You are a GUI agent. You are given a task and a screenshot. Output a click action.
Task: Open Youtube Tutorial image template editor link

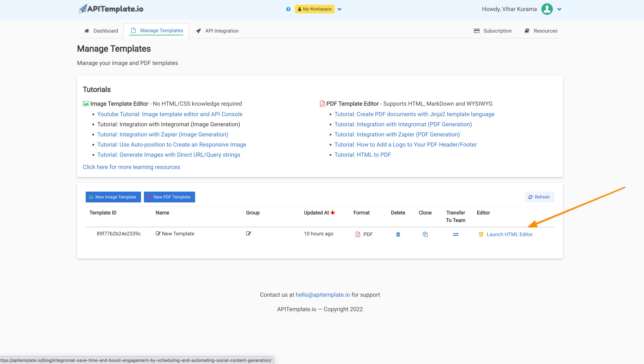tap(170, 114)
